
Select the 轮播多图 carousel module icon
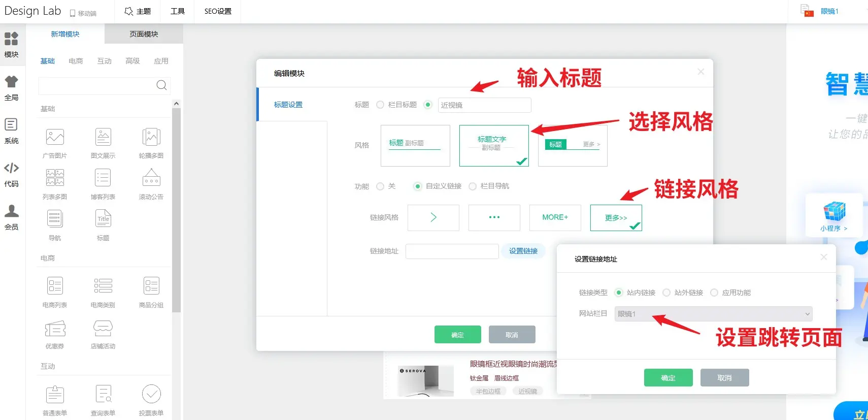click(151, 137)
